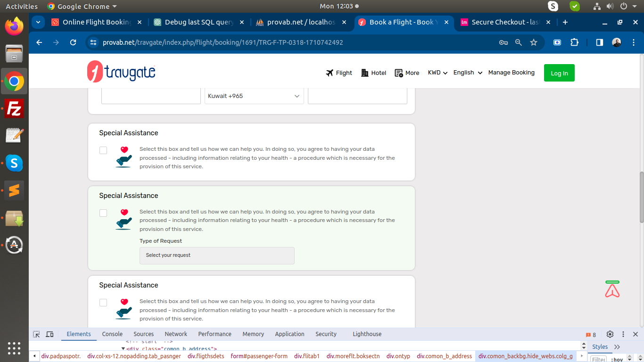Activate DevTools inspect element tool

36,334
